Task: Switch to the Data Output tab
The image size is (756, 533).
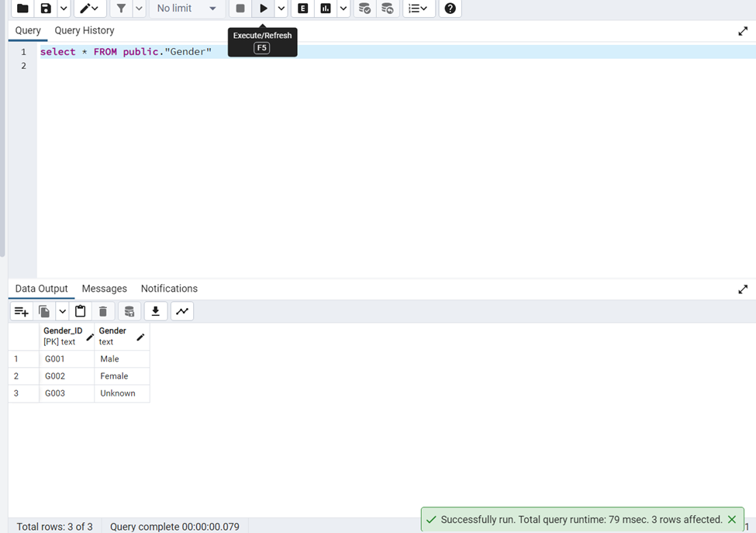Action: [x=41, y=289]
